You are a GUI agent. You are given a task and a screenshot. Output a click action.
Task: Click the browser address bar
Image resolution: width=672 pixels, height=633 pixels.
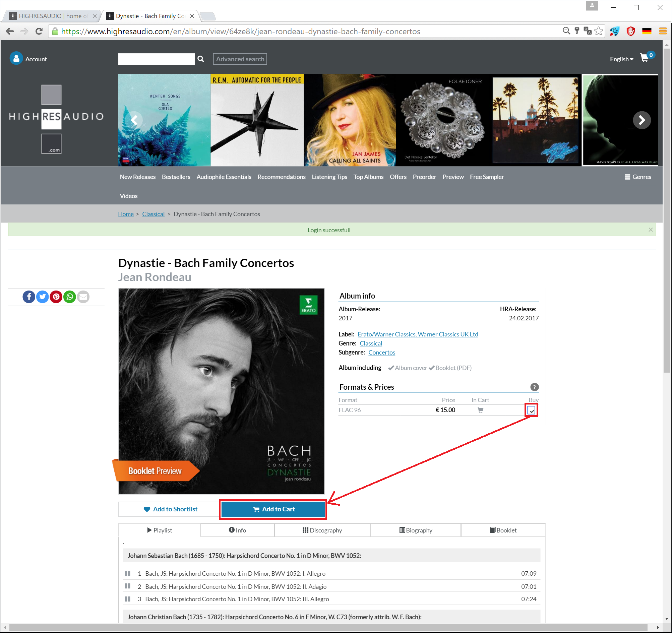304,31
